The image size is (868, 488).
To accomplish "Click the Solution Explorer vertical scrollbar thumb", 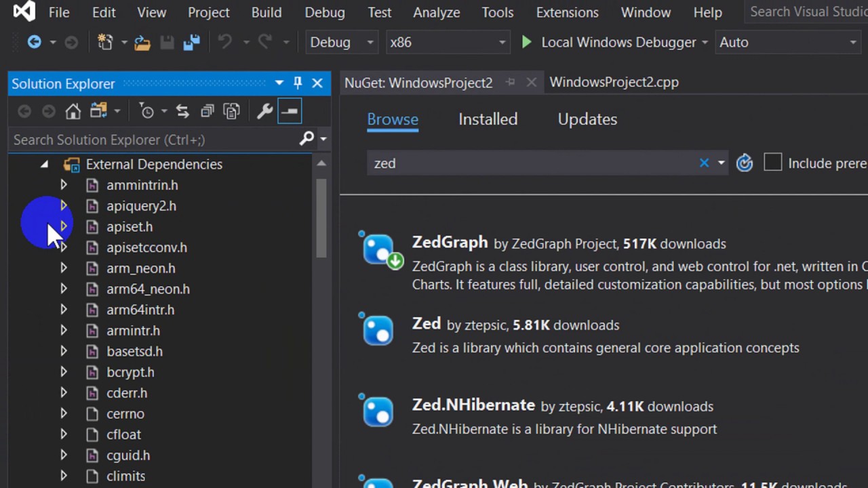I will [321, 218].
